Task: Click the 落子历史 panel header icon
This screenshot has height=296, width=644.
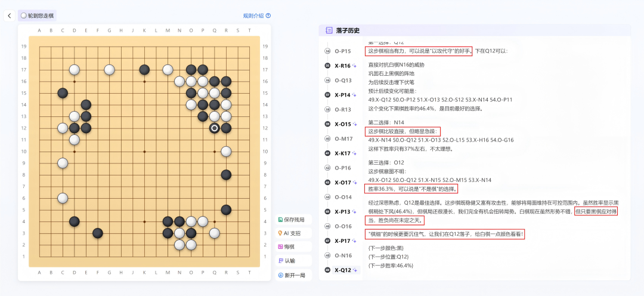Action: (x=329, y=30)
